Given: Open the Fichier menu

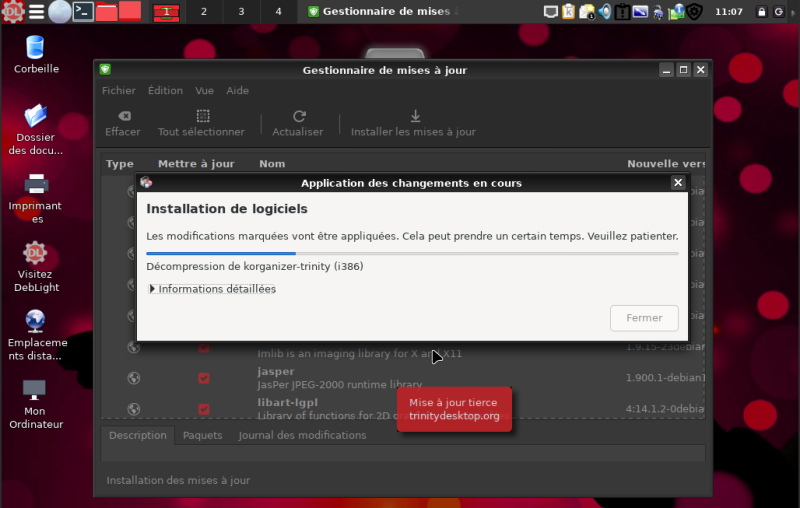Looking at the screenshot, I should [118, 90].
